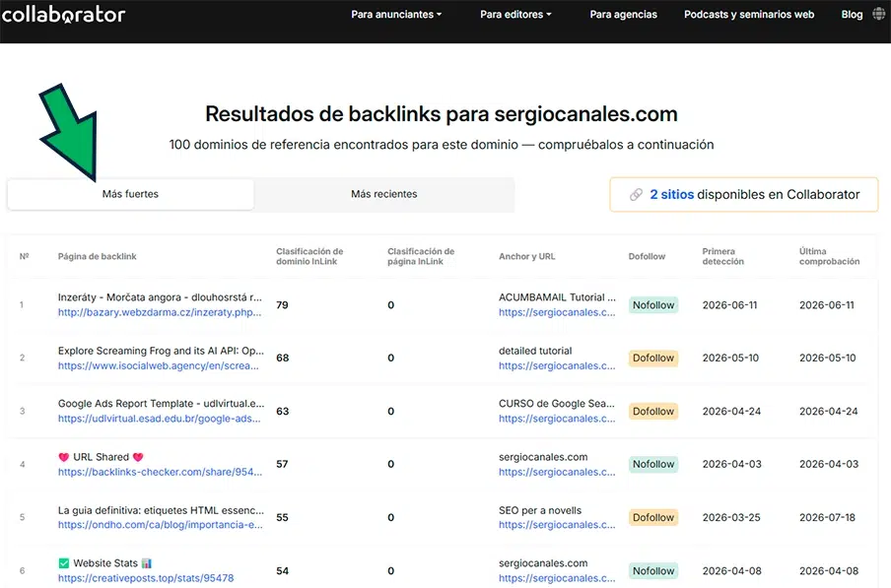Screen dimensions: 891x588
Task: Click title Google Ads Report Template
Action: [x=161, y=403]
